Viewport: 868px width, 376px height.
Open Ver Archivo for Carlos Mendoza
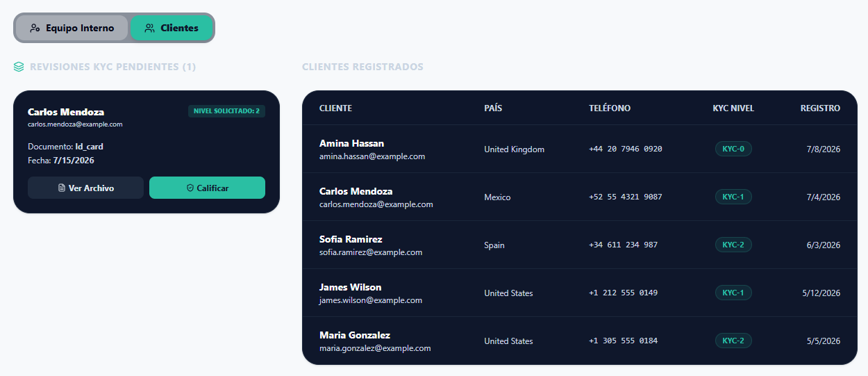coord(85,188)
